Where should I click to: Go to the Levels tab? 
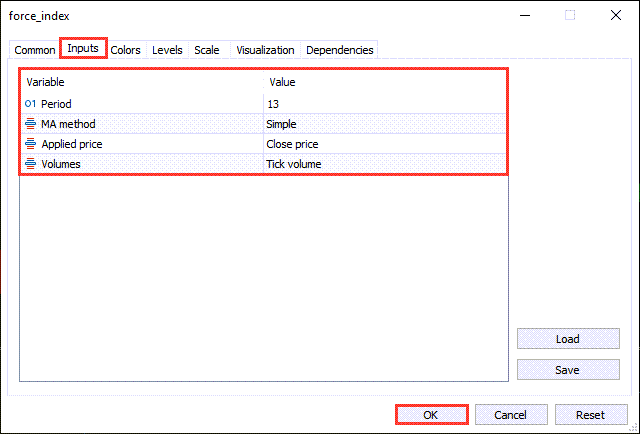click(x=167, y=50)
